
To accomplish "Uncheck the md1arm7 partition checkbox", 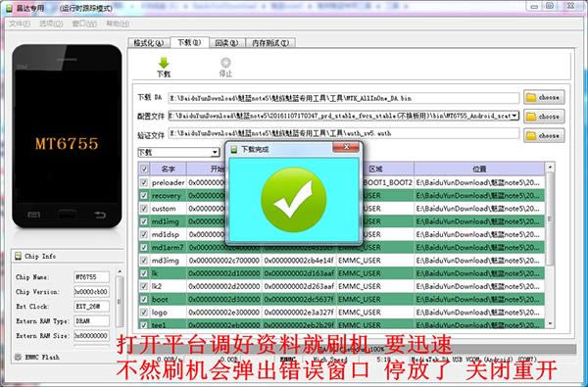I will pyautogui.click(x=144, y=248).
